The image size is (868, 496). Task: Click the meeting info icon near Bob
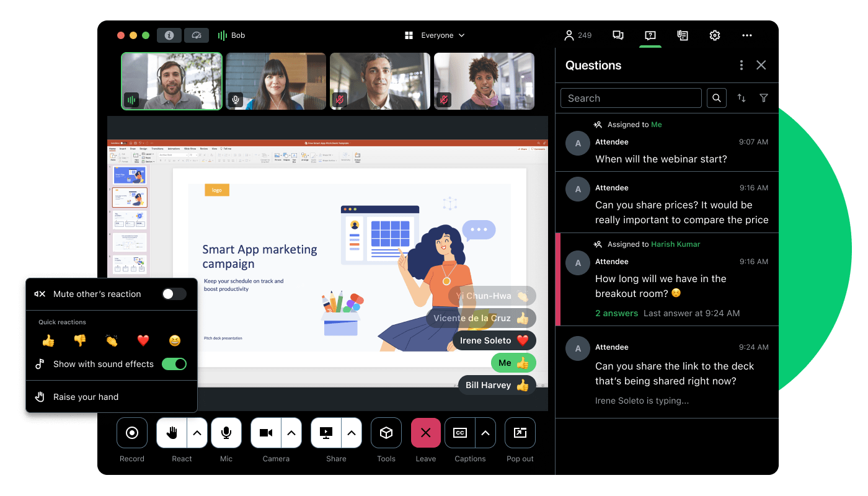coord(169,35)
